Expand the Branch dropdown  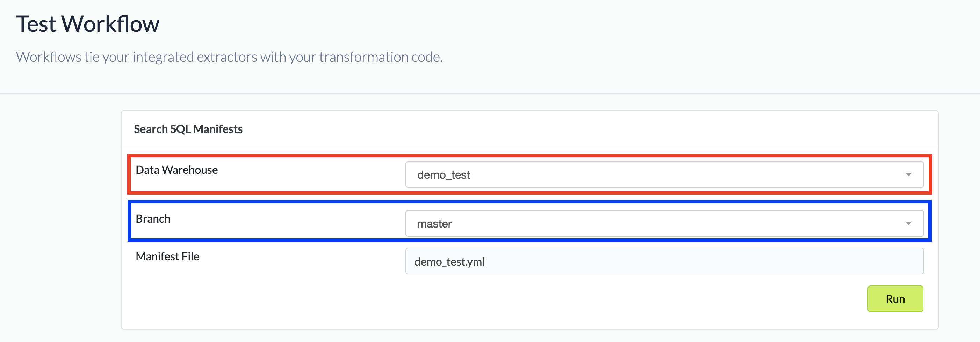(x=664, y=223)
